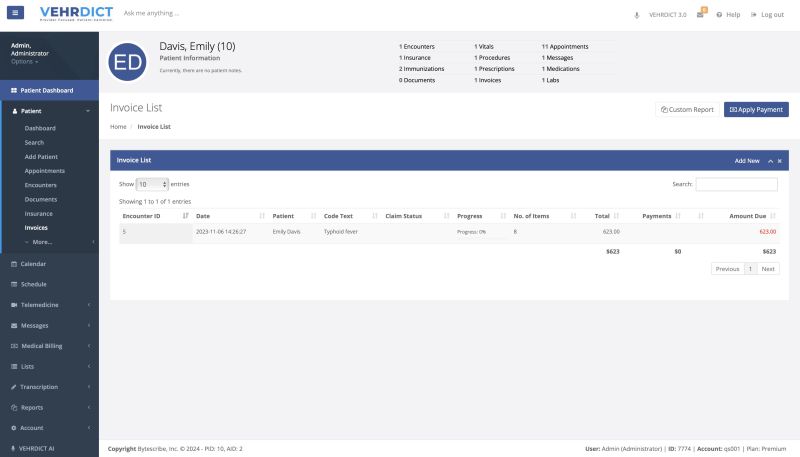Click the hamburger menu icon
800x457 pixels.
16,14
